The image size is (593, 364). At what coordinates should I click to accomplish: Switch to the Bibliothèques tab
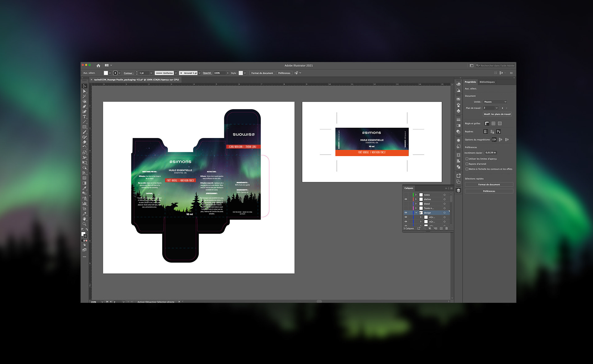pyautogui.click(x=487, y=82)
